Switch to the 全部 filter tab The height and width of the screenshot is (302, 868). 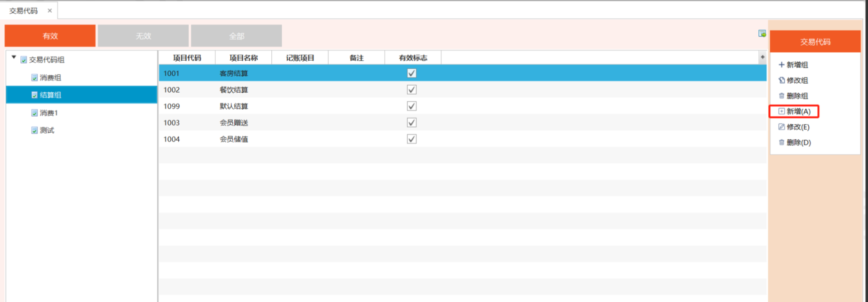pos(236,36)
